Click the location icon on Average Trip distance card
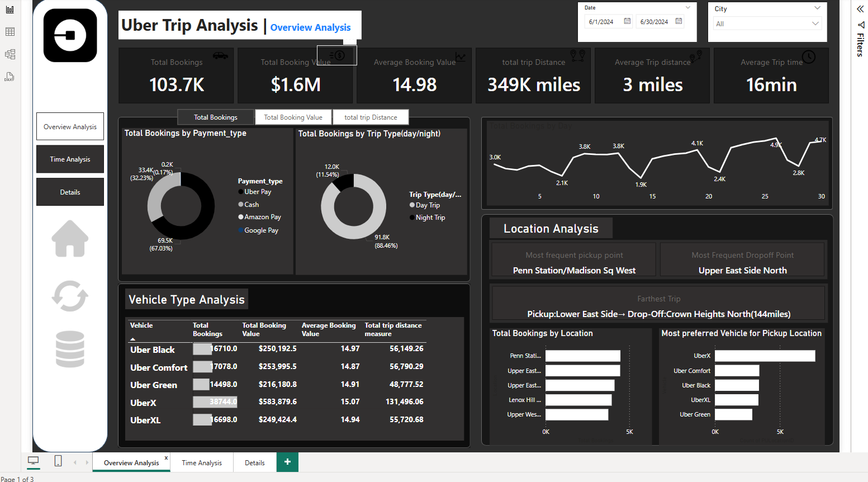The image size is (868, 482). coord(696,55)
